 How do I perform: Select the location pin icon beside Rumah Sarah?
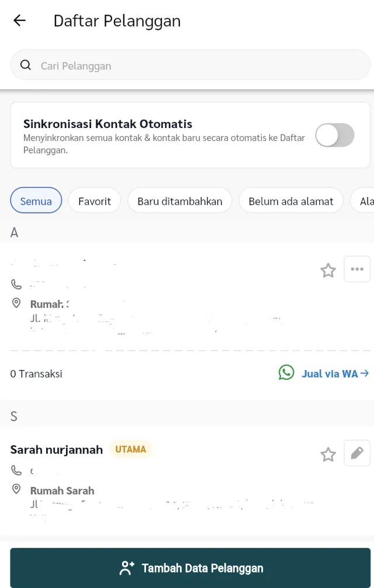pyautogui.click(x=16, y=489)
